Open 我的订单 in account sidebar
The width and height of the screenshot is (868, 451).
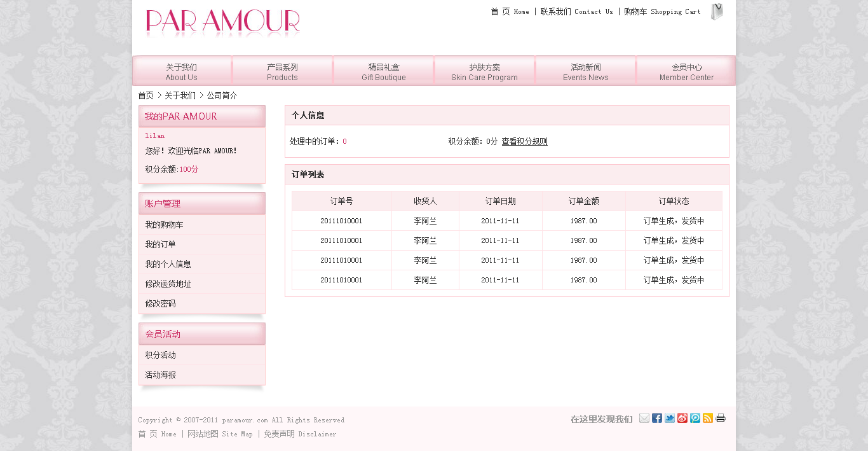coord(160,244)
